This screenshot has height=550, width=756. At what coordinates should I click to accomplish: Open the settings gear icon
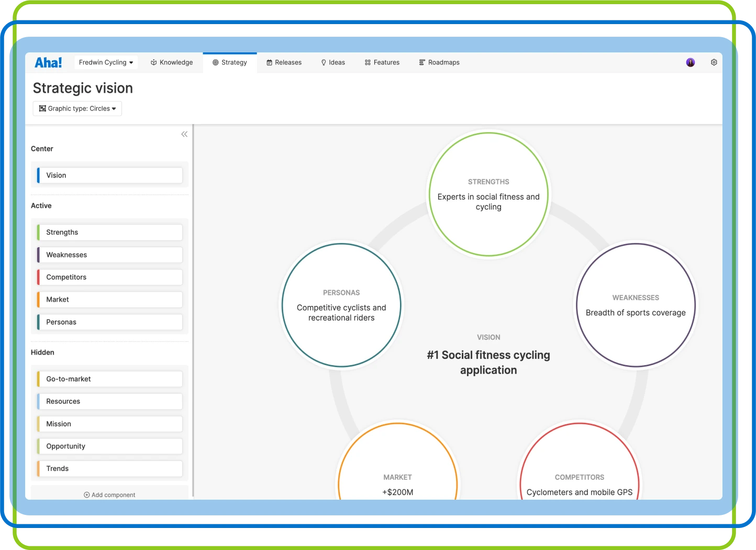[714, 62]
